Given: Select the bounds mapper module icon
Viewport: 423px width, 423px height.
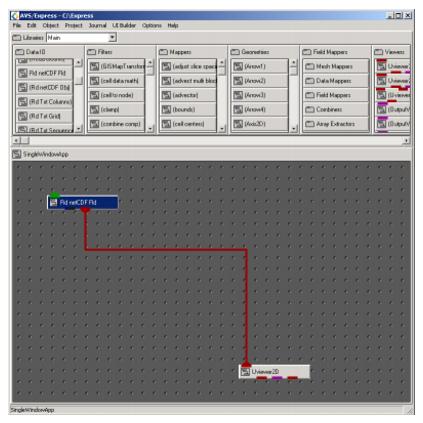Looking at the screenshot, I should (x=166, y=109).
